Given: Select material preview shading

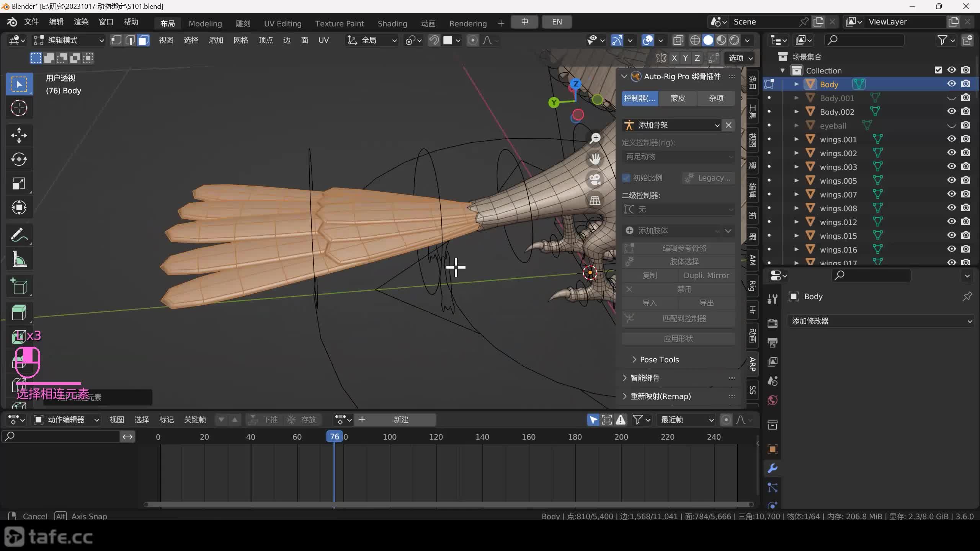Looking at the screenshot, I should point(721,40).
